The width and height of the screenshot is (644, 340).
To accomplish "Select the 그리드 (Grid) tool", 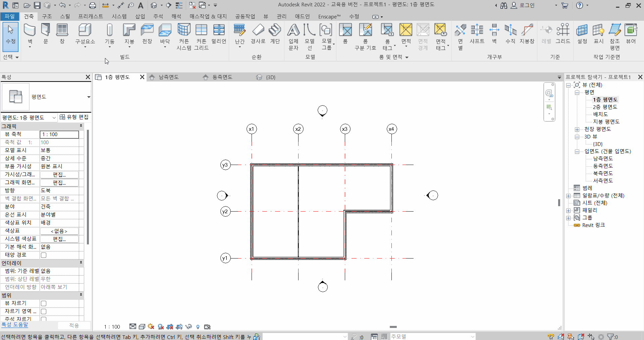I will pyautogui.click(x=563, y=34).
